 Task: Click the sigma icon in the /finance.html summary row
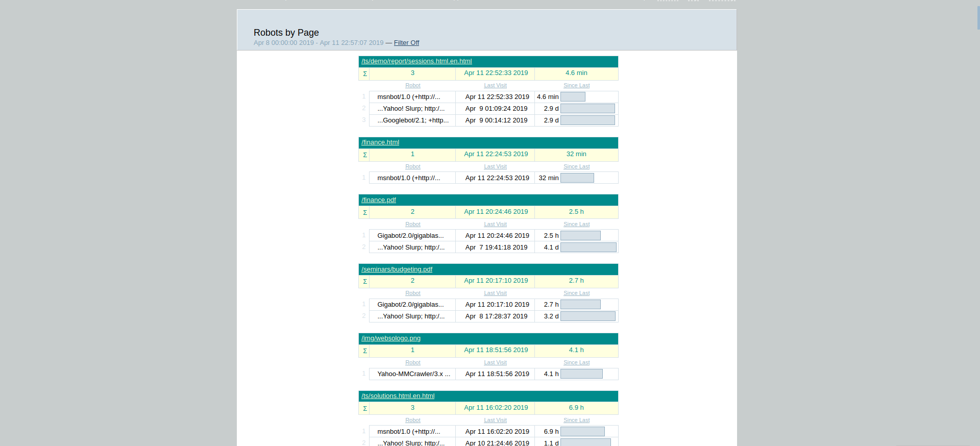[x=364, y=155]
